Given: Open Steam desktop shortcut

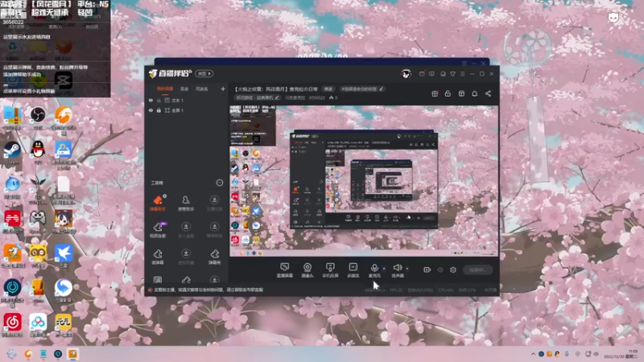Looking at the screenshot, I should click(x=12, y=153).
